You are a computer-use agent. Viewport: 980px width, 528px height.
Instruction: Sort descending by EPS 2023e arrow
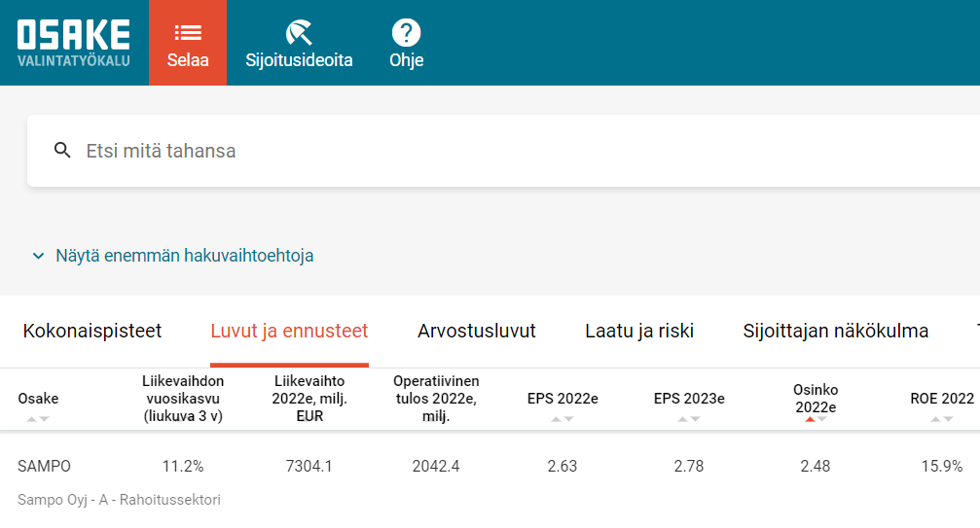tap(695, 419)
